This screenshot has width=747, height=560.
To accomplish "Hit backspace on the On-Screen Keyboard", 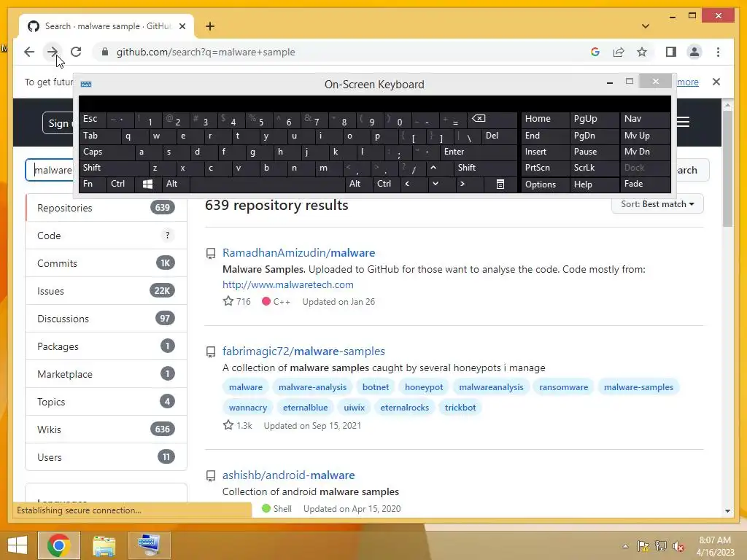I will 490,119.
